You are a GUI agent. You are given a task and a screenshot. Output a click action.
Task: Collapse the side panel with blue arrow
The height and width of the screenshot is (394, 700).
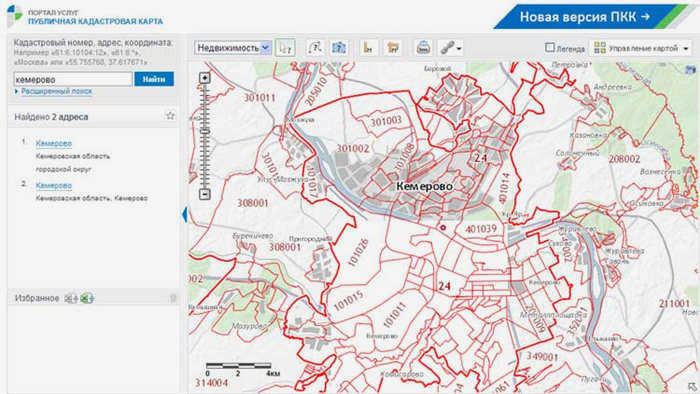184,215
